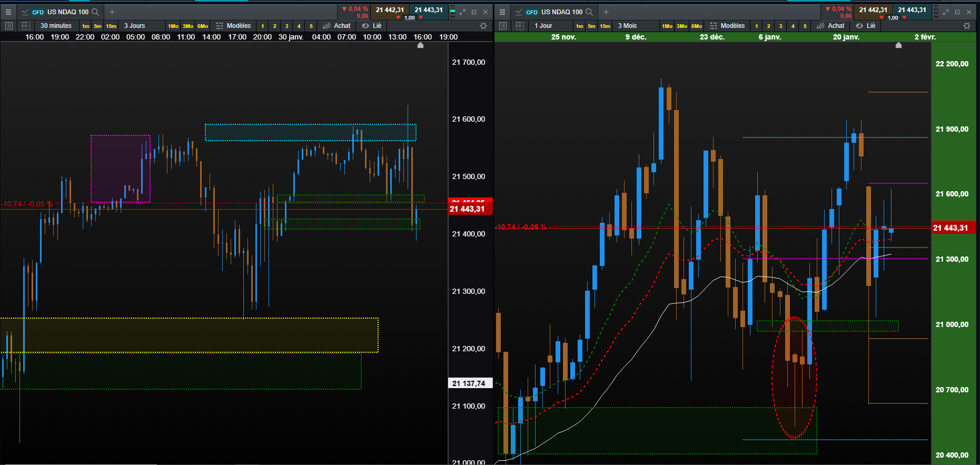
Task: Select the magenta dotted rectangle on 30 minutes chart
Action: 121,169
